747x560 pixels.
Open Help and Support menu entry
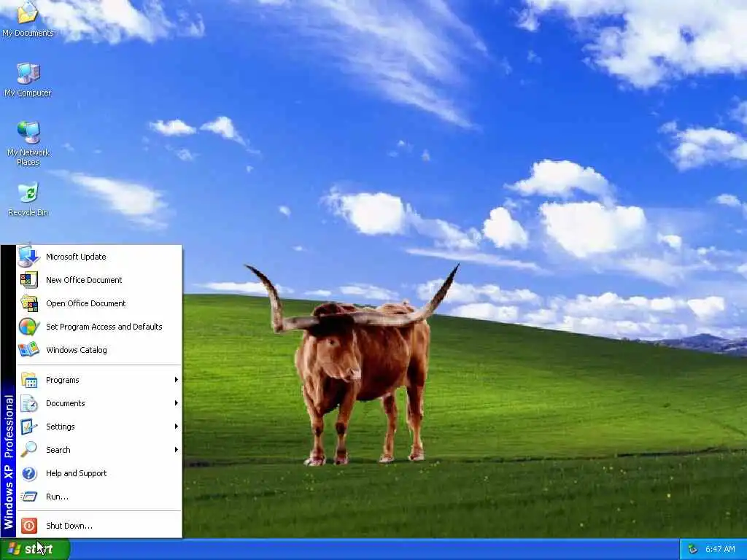coord(99,472)
